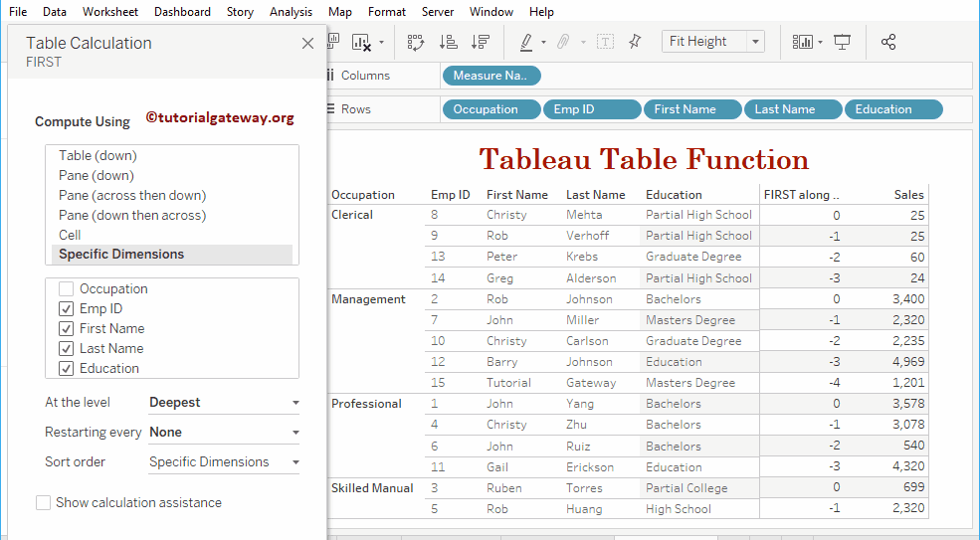The image size is (980, 540).
Task: Open the Server menu
Action: (x=438, y=12)
